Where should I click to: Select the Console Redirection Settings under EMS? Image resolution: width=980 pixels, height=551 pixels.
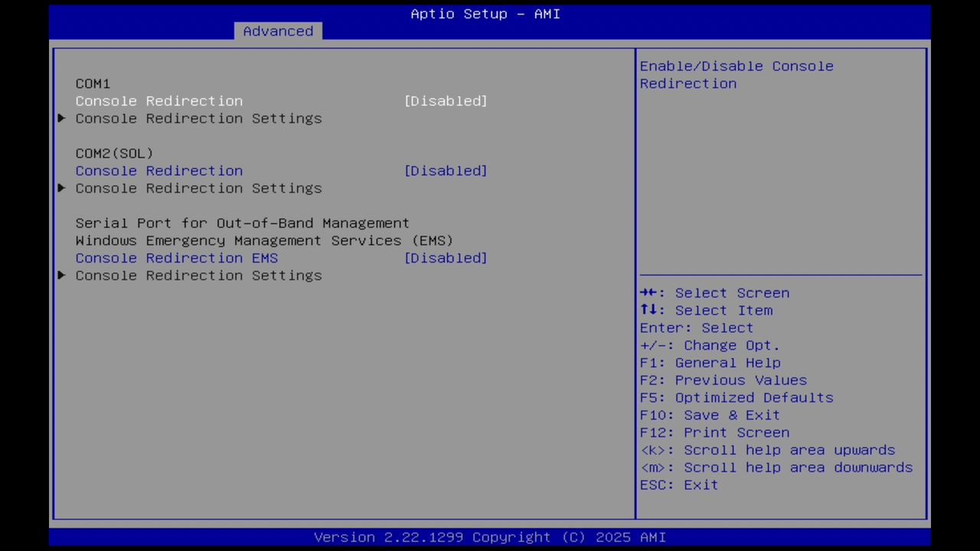pyautogui.click(x=198, y=275)
